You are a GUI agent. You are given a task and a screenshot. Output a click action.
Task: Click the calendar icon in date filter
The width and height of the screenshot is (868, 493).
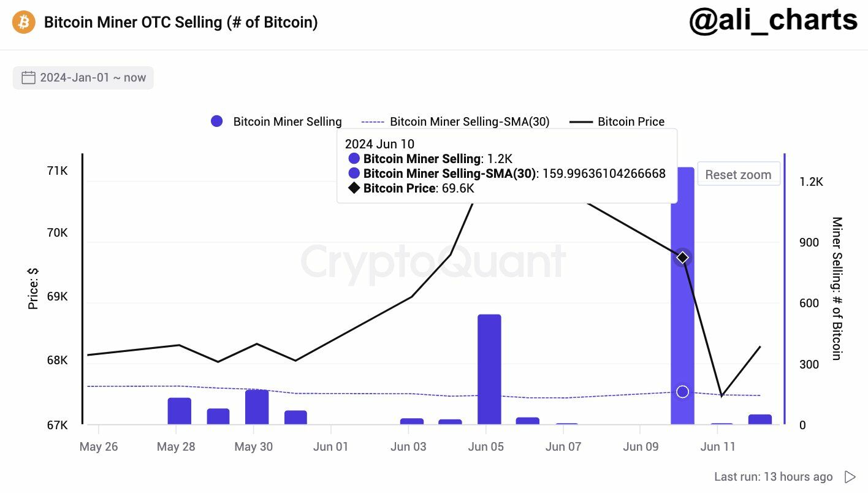pyautogui.click(x=28, y=78)
